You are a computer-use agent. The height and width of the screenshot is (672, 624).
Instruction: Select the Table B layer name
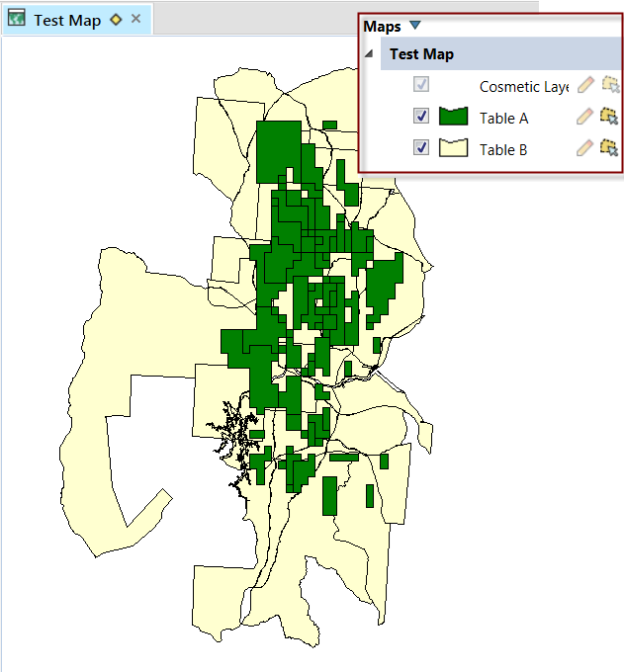pos(503,149)
